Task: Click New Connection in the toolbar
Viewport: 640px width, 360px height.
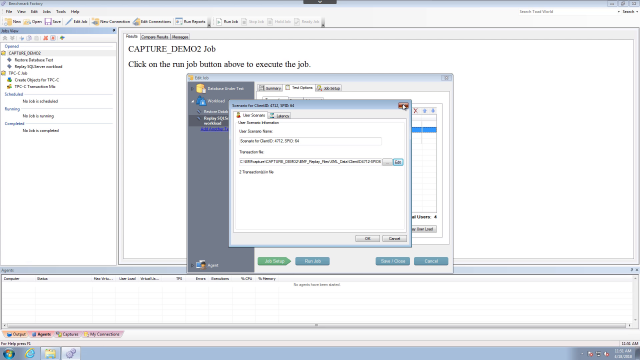Action: point(111,22)
